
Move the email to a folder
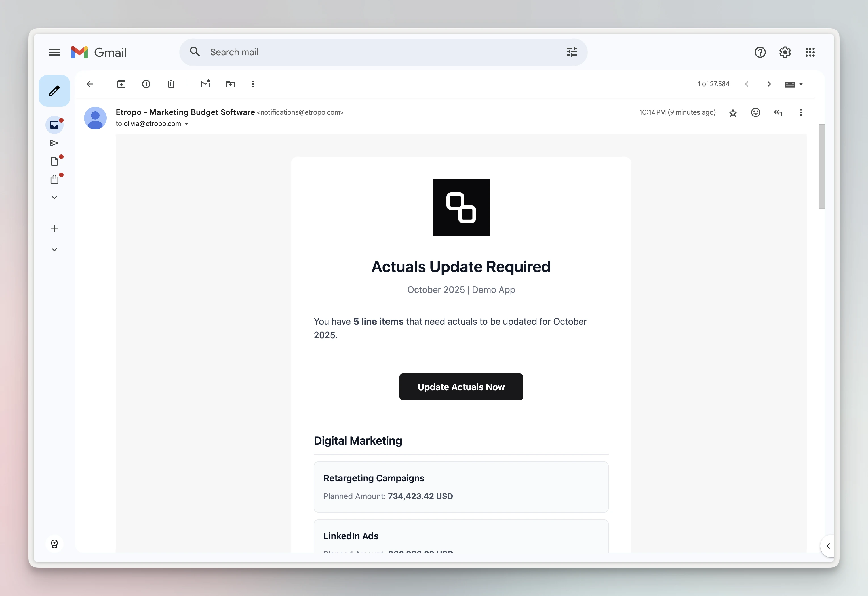pyautogui.click(x=230, y=84)
